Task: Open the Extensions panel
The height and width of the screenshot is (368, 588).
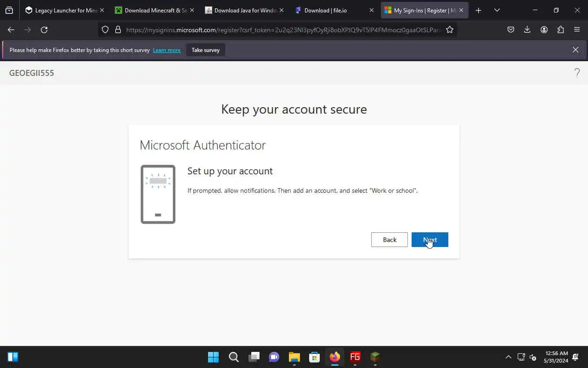Action: click(x=560, y=29)
